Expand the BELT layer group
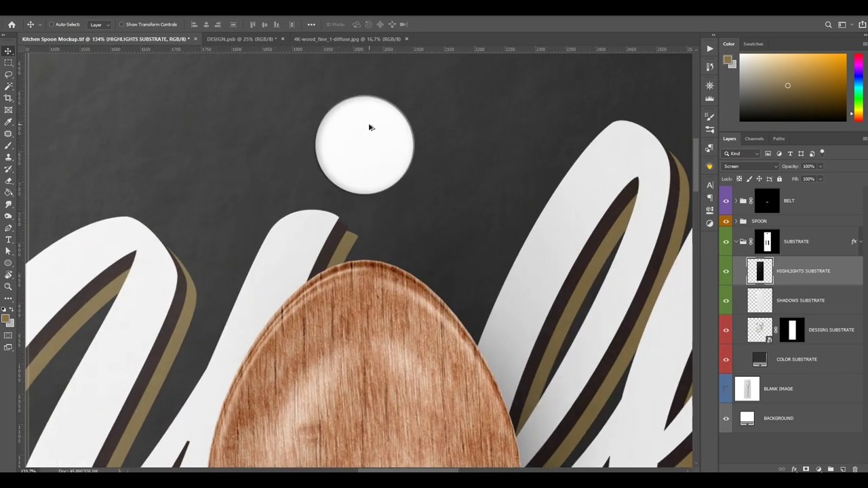 pyautogui.click(x=736, y=201)
